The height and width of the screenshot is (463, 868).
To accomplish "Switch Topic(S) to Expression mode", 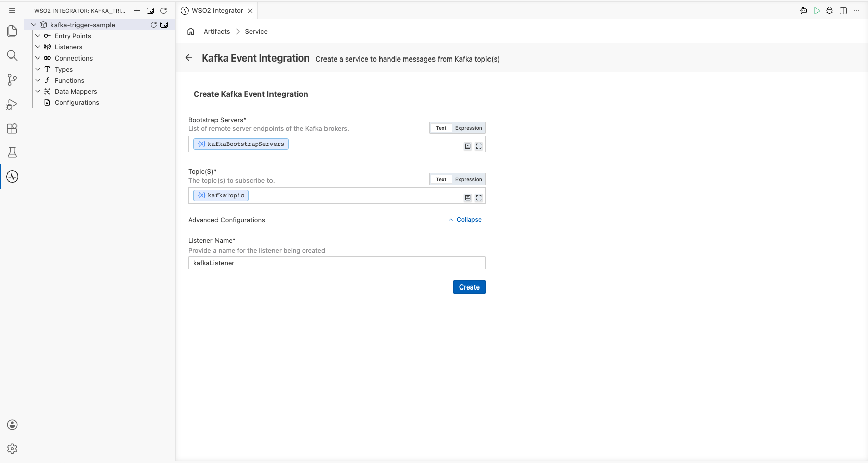I will click(x=468, y=179).
